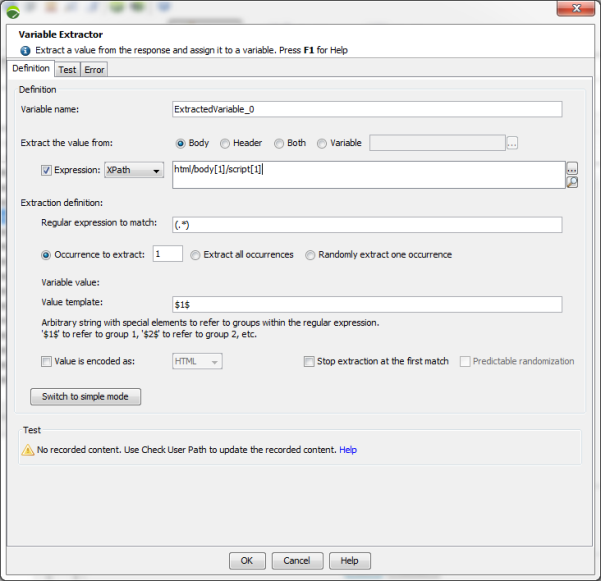This screenshot has height=581, width=601.
Task: Click the 'Extract the value from:' label
Action: pos(67,143)
